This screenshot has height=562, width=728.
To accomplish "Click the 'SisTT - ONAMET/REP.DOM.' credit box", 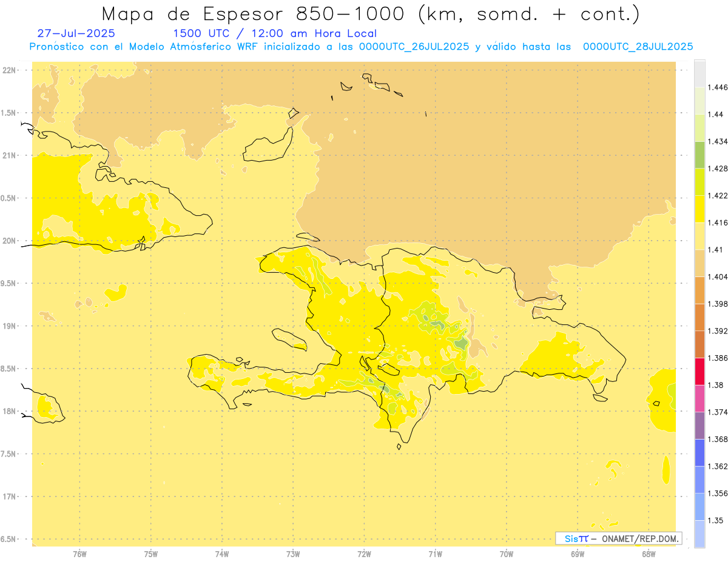I will [618, 538].
